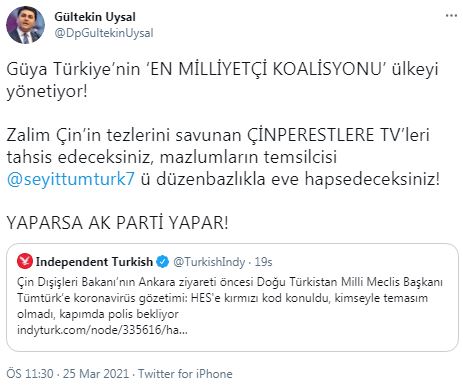463x388 pixels.
Task: Click the ÖS 11:30 tweet time
Action: point(30,374)
